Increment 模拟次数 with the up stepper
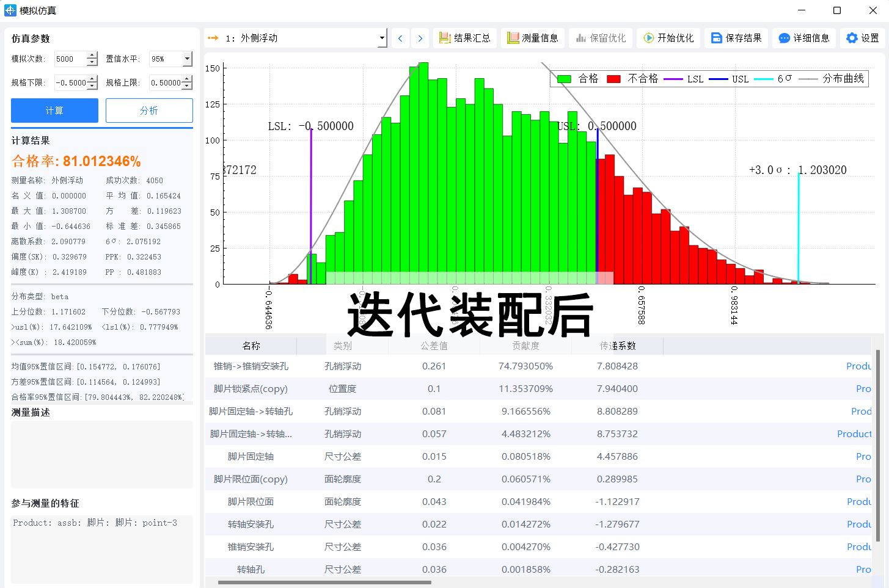Viewport: 889px width, 588px height. [92, 56]
